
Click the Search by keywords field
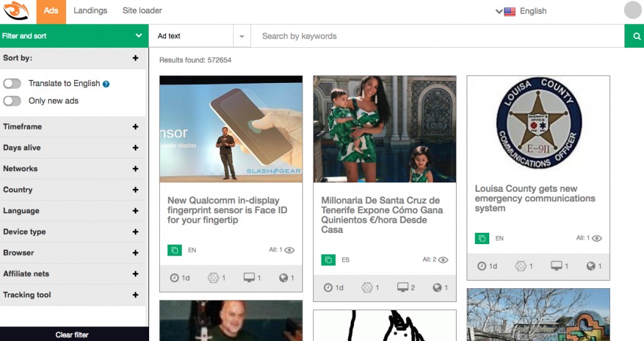[x=437, y=36]
